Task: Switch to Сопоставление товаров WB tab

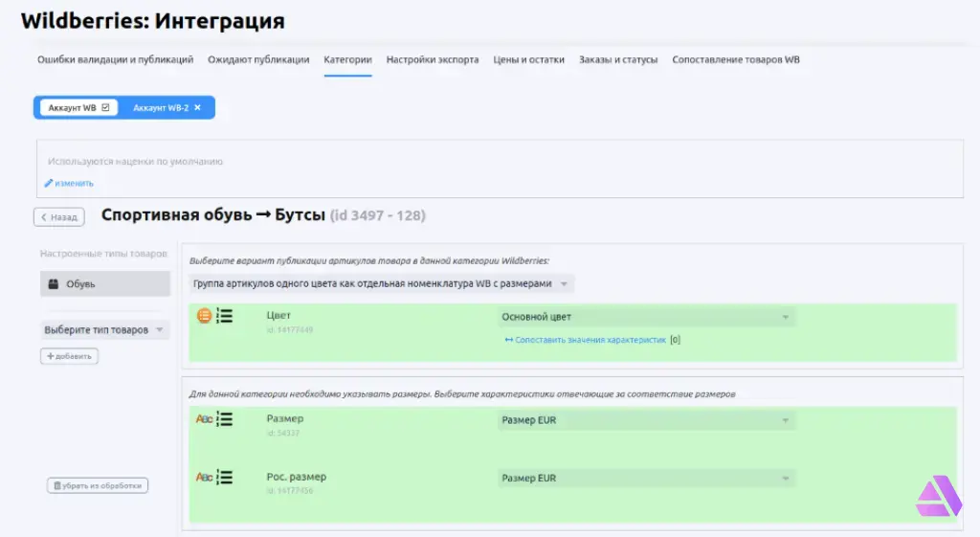Action: pos(736,60)
